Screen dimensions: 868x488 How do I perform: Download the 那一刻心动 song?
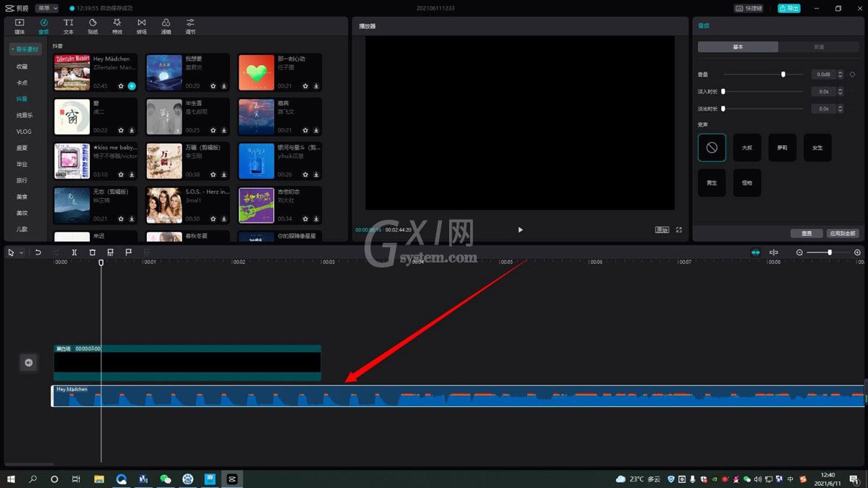pyautogui.click(x=316, y=86)
